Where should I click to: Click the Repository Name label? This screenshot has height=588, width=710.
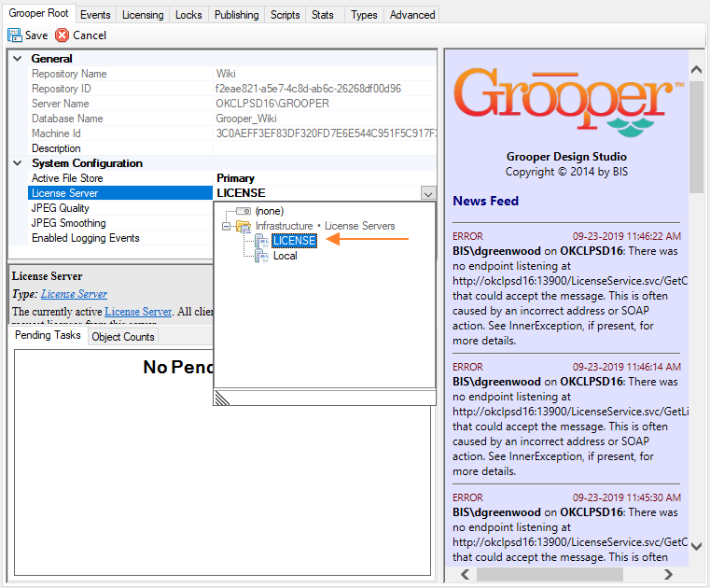(69, 74)
